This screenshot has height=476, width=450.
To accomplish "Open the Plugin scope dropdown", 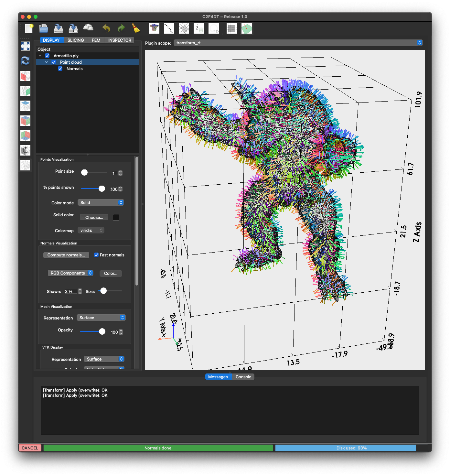I will [298, 43].
